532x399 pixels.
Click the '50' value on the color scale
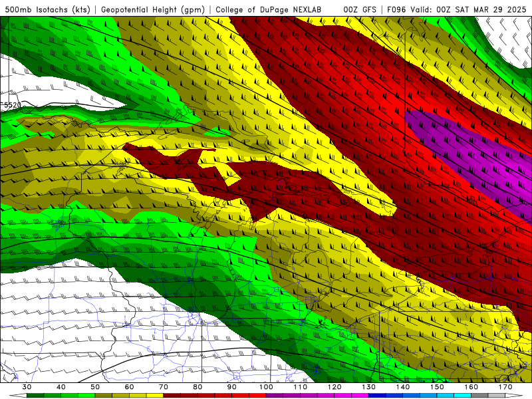pyautogui.click(x=95, y=387)
